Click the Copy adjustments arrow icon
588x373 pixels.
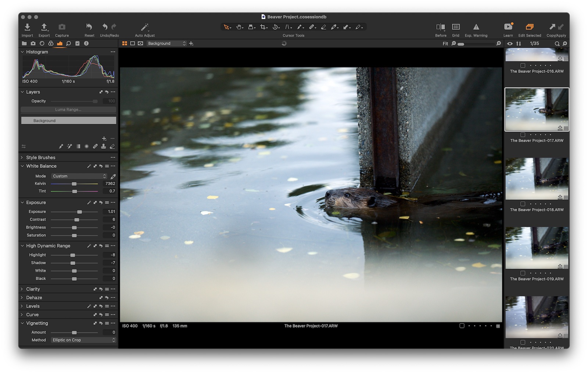[x=552, y=26]
